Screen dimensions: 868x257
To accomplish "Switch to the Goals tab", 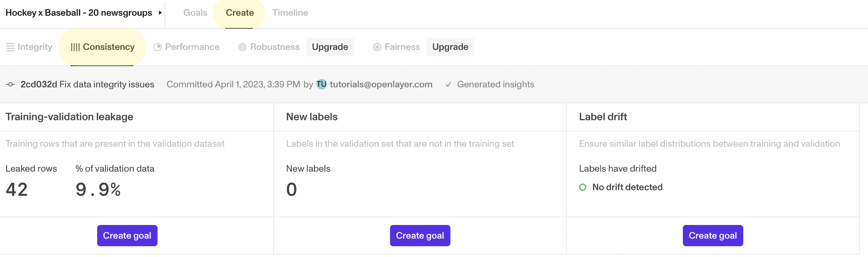I will click(195, 13).
